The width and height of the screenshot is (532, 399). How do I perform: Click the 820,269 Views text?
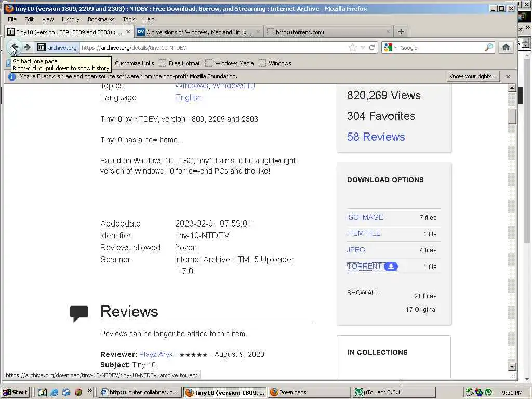[x=384, y=96]
